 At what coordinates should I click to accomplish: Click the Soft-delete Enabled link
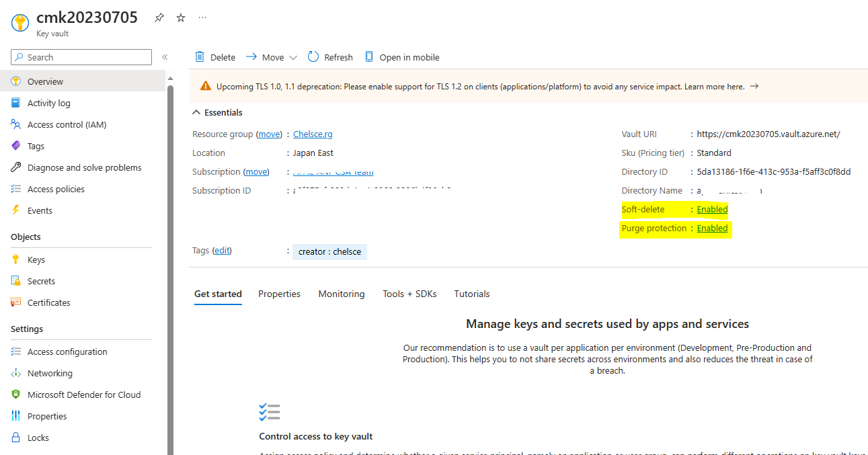[712, 209]
